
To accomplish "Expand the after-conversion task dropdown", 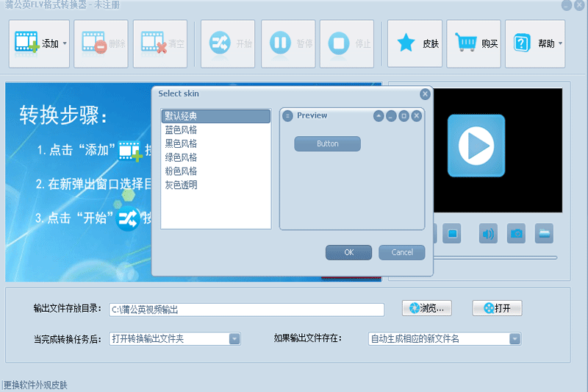I will 234,339.
